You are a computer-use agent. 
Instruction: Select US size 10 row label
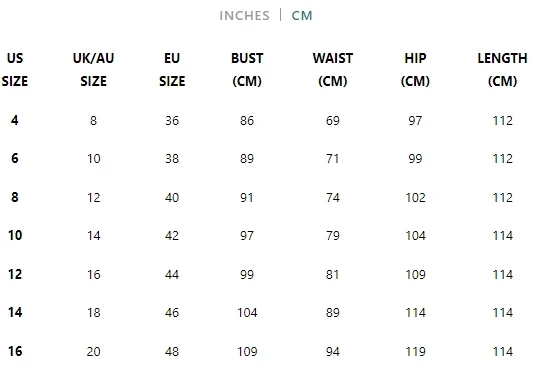(x=15, y=235)
